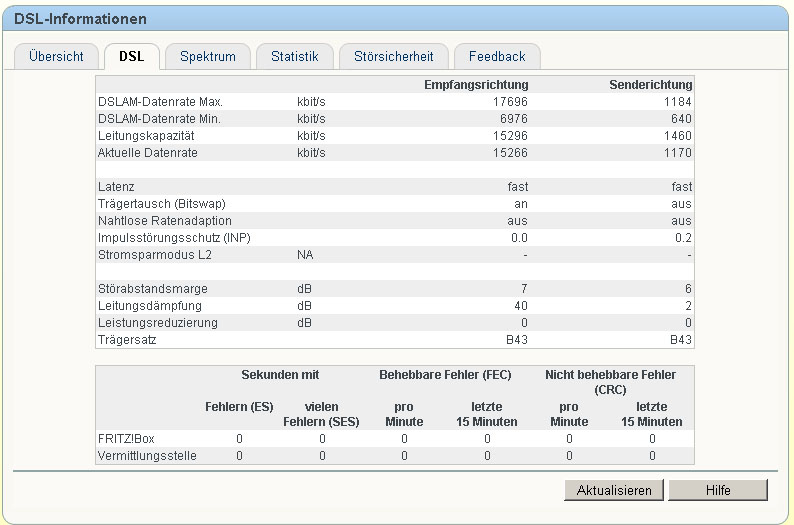Select FRITZ!Box Fehlern (ES) value 0
Viewport: 794px width, 525px height.
coord(239,438)
